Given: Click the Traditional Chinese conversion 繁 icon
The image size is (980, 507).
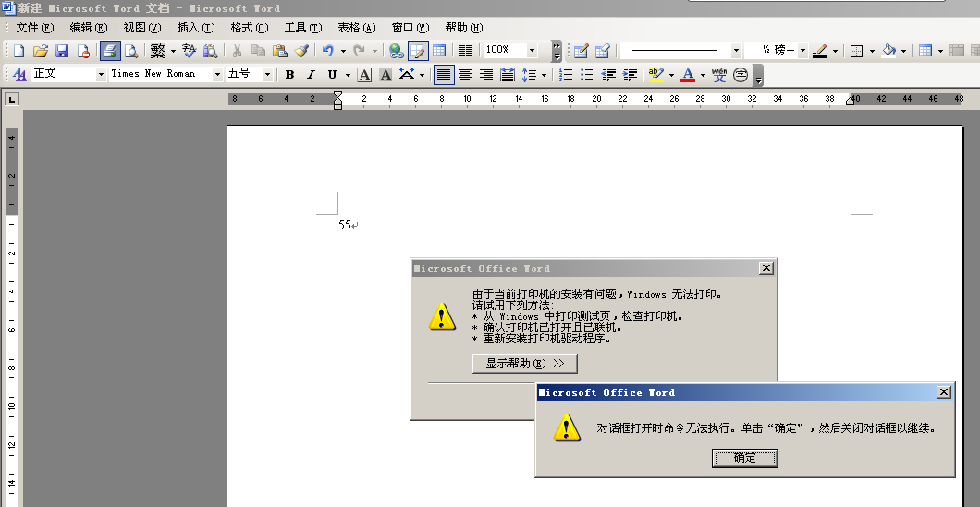Looking at the screenshot, I should [158, 51].
